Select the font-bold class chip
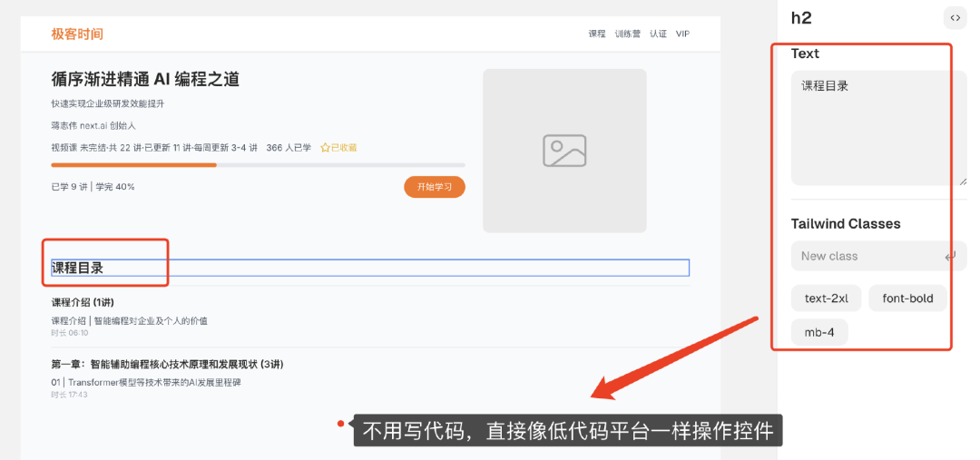The width and height of the screenshot is (980, 460). tap(907, 299)
